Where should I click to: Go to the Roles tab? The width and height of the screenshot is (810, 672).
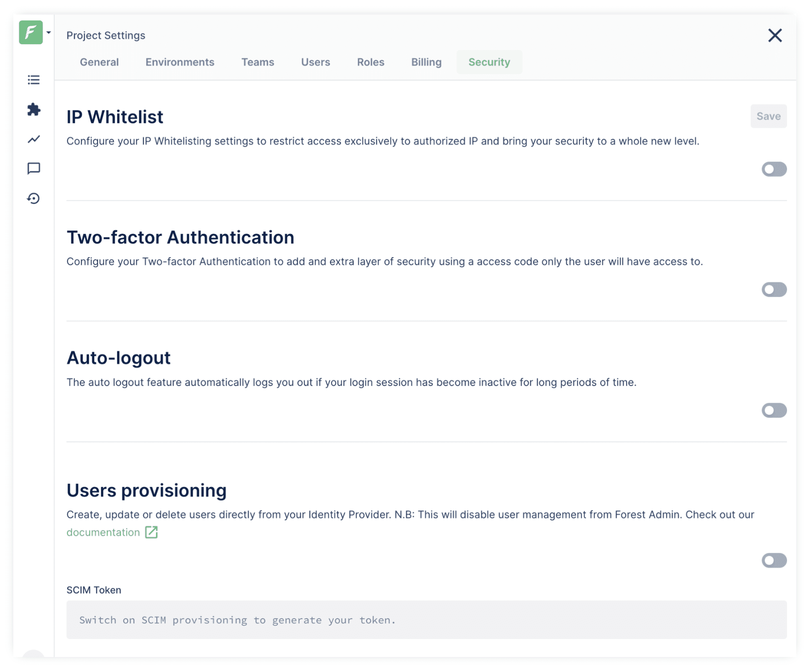click(370, 62)
